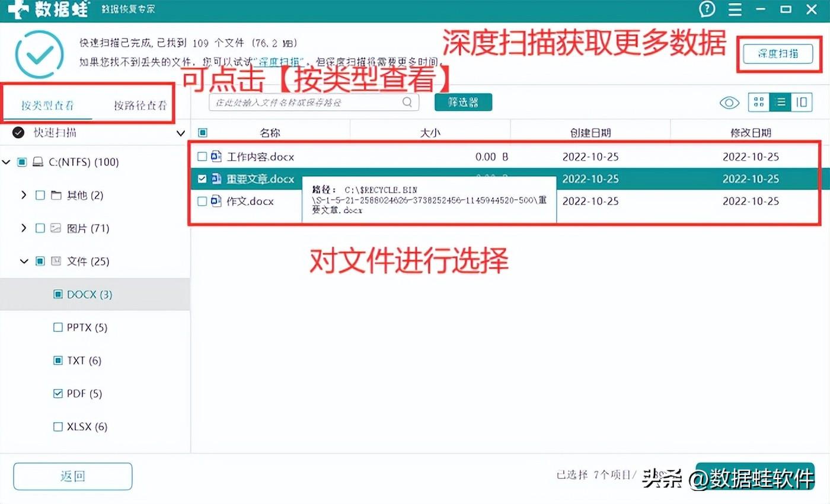
Task: Open the hamburger menu in title bar
Action: coord(735,9)
